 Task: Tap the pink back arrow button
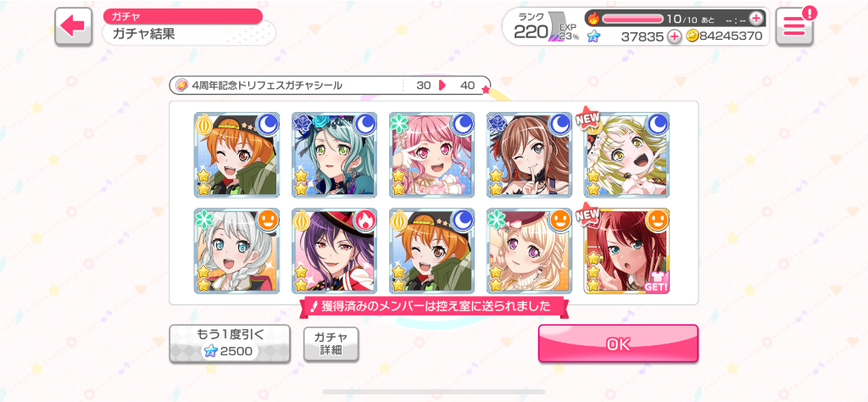[x=73, y=26]
